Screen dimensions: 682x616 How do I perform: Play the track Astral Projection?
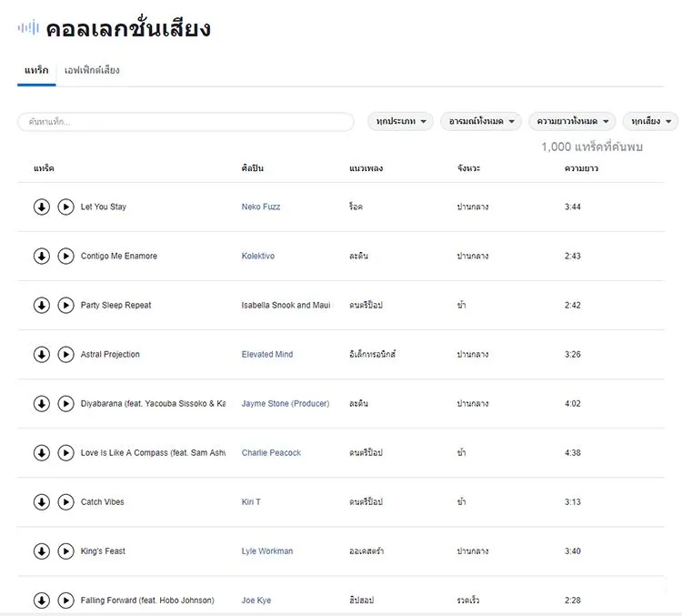65,354
